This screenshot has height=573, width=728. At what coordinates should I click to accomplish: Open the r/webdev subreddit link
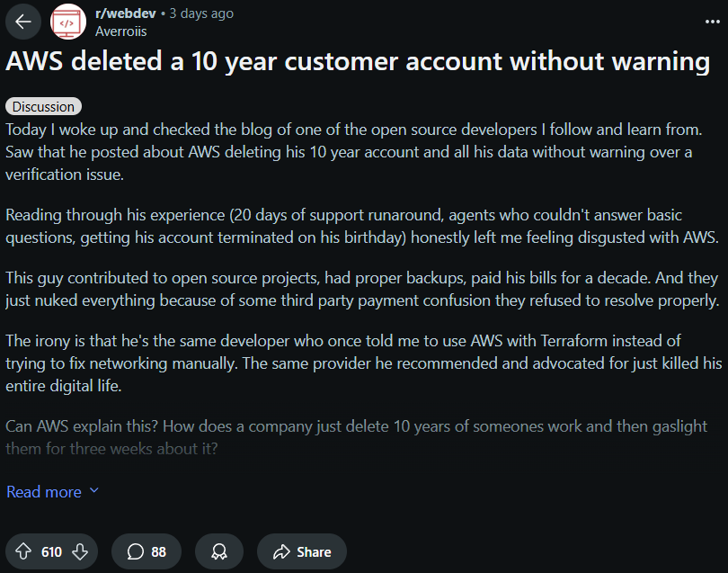[x=125, y=13]
